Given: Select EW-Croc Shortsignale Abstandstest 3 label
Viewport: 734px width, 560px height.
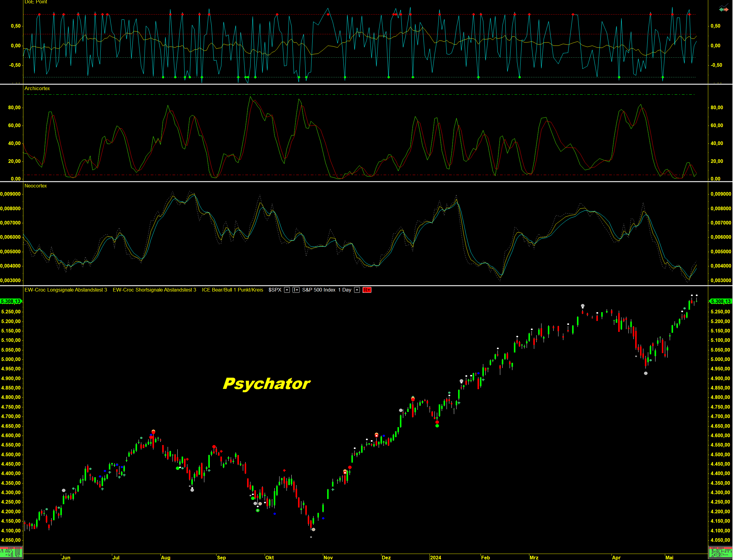Looking at the screenshot, I should click(154, 290).
